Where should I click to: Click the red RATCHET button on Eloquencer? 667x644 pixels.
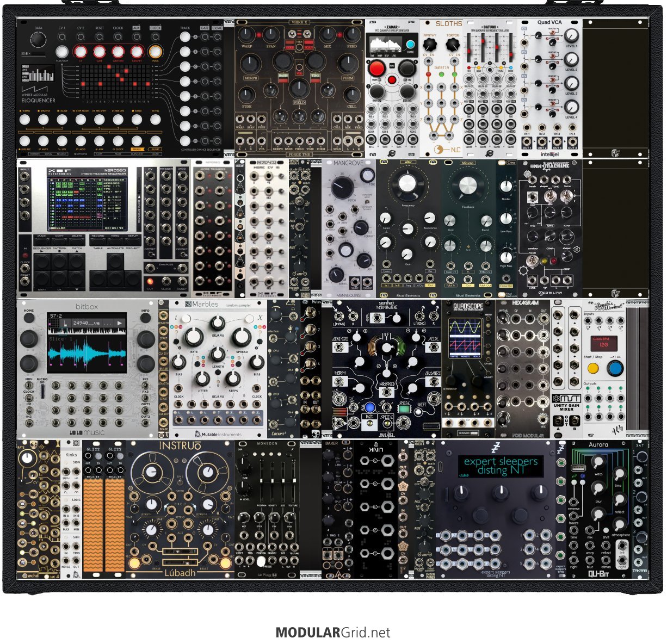(x=136, y=52)
